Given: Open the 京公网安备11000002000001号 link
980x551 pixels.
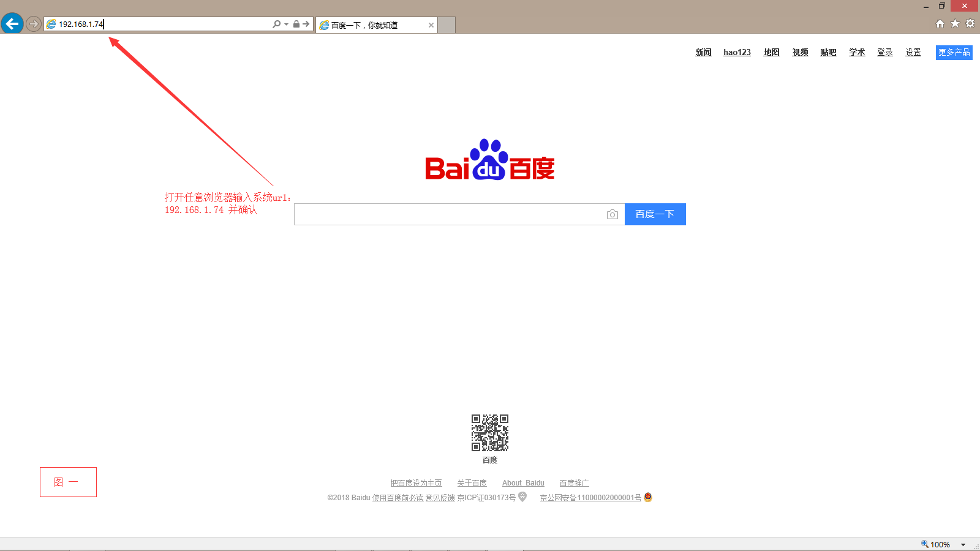Looking at the screenshot, I should tap(590, 498).
